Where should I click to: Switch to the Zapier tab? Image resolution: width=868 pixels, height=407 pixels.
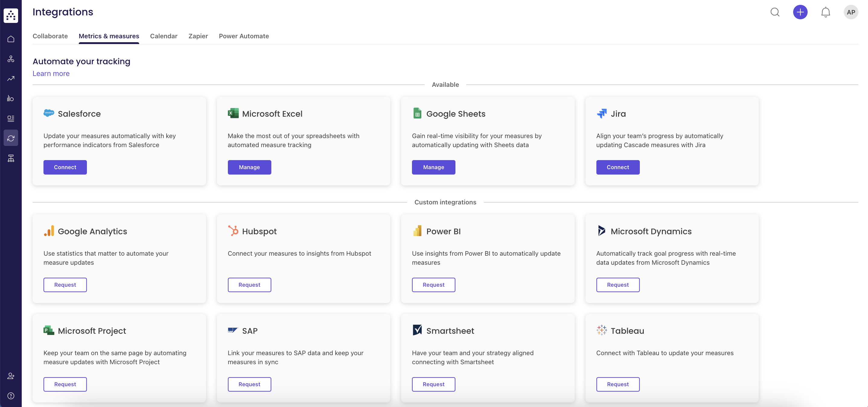point(198,36)
